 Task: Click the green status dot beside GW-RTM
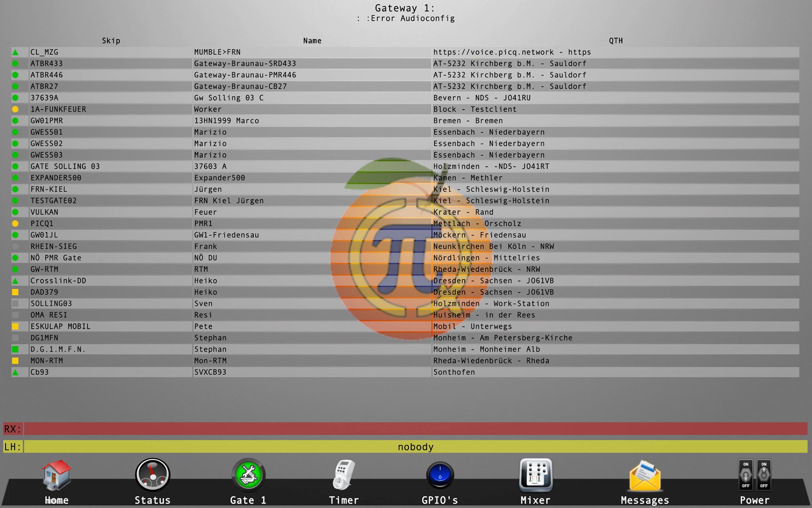(x=15, y=269)
